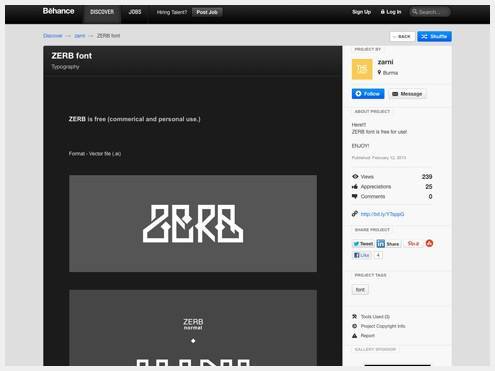Click the Behance logo
This screenshot has height=371, width=495.
58,11
